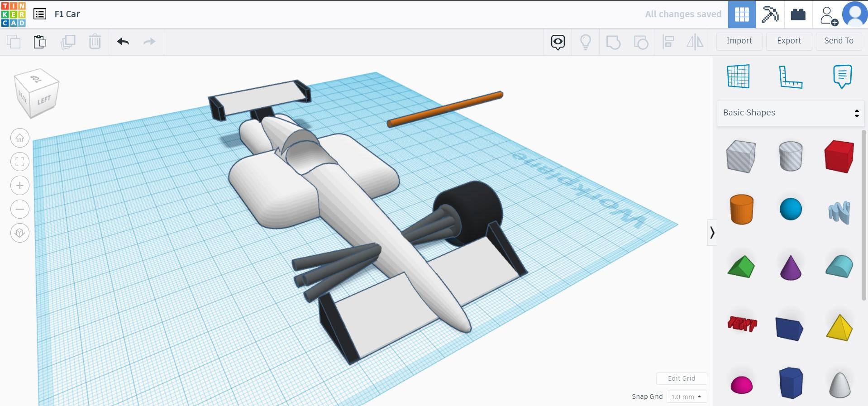The width and height of the screenshot is (868, 406).
Task: Click the Edit Grid button
Action: pos(682,378)
